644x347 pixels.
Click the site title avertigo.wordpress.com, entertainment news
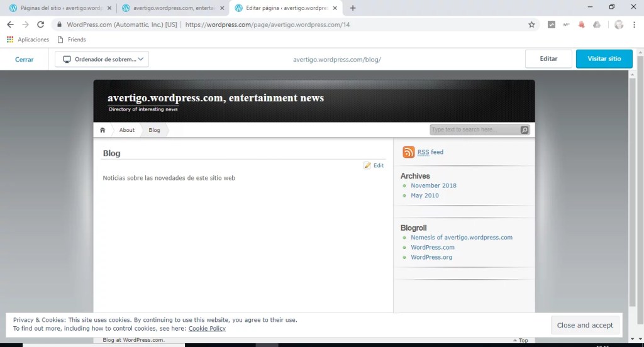216,97
